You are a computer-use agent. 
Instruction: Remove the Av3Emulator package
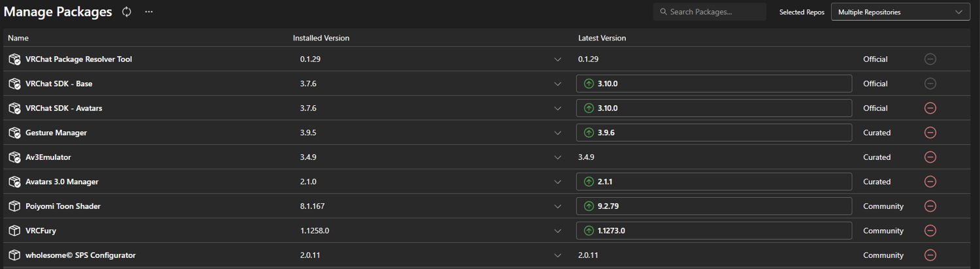[x=930, y=157]
